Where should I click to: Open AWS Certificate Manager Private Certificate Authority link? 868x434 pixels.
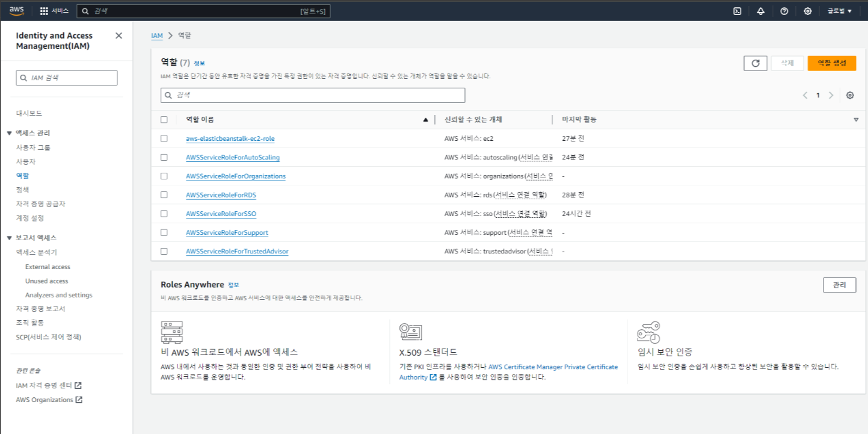pyautogui.click(x=508, y=372)
